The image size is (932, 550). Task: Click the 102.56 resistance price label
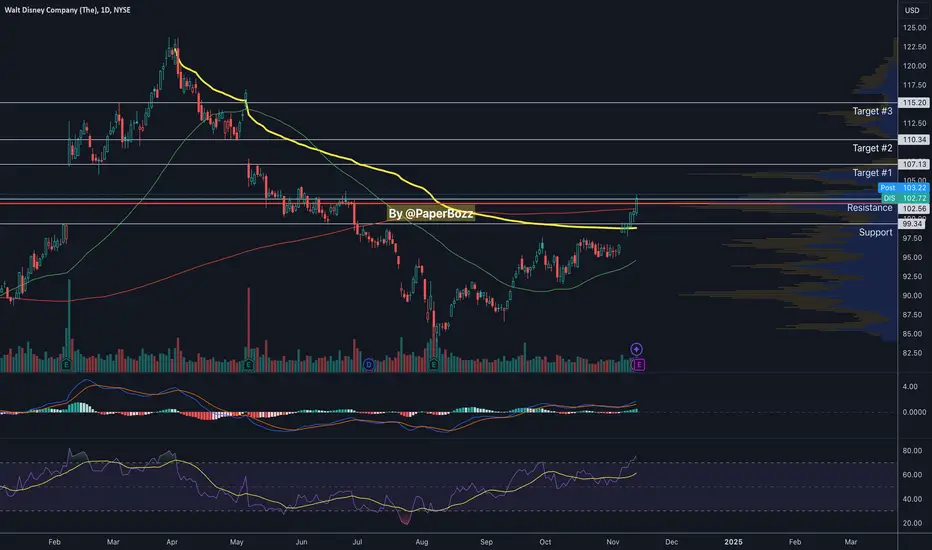[x=914, y=209]
